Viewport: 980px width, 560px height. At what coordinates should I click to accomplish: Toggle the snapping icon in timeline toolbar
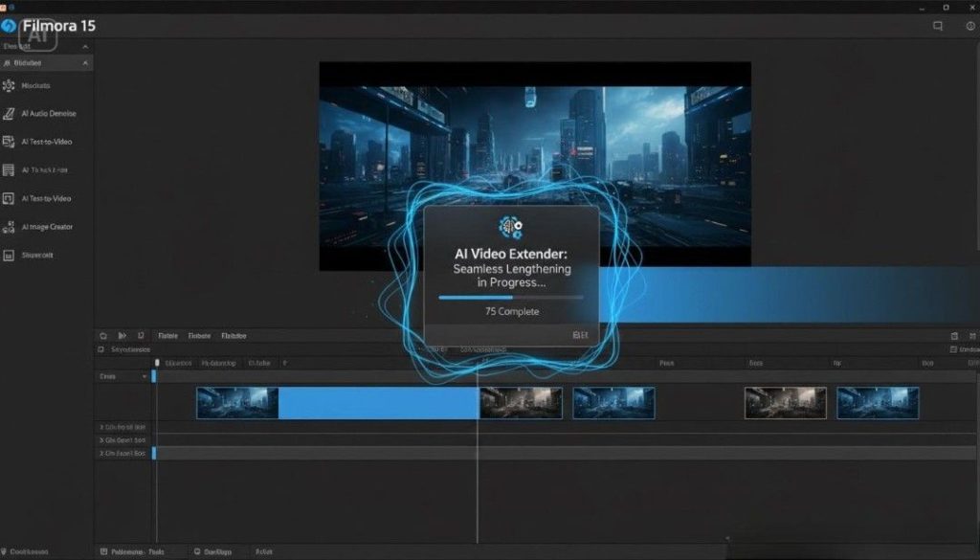tap(142, 336)
